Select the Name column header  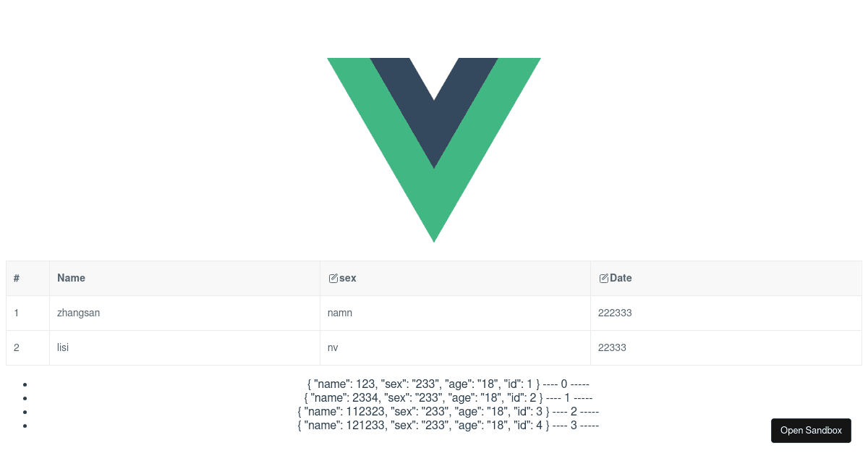pos(184,278)
